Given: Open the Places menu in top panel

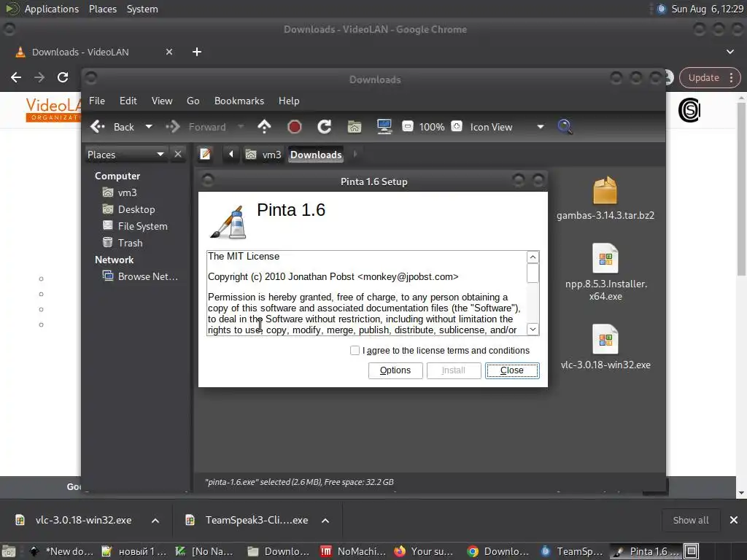Looking at the screenshot, I should 103,9.
